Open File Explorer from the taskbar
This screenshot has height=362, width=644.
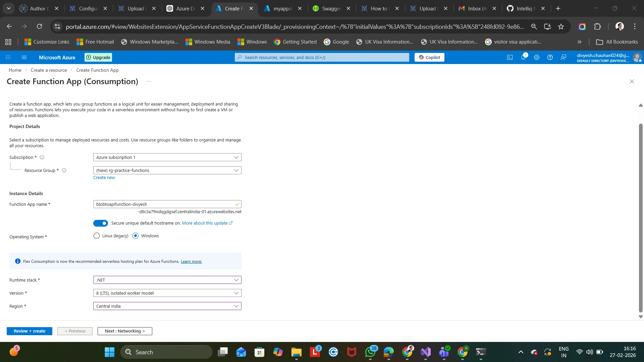[x=297, y=352]
